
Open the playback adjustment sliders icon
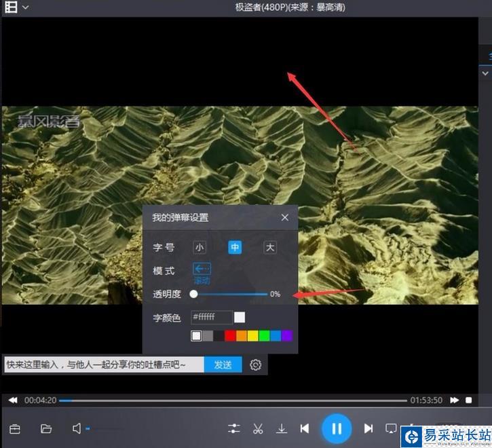(x=234, y=428)
